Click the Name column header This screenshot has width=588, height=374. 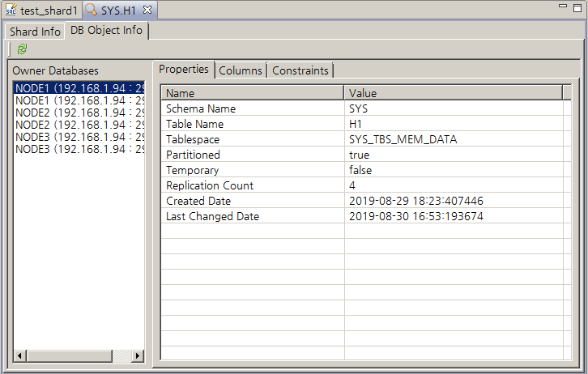coord(252,93)
